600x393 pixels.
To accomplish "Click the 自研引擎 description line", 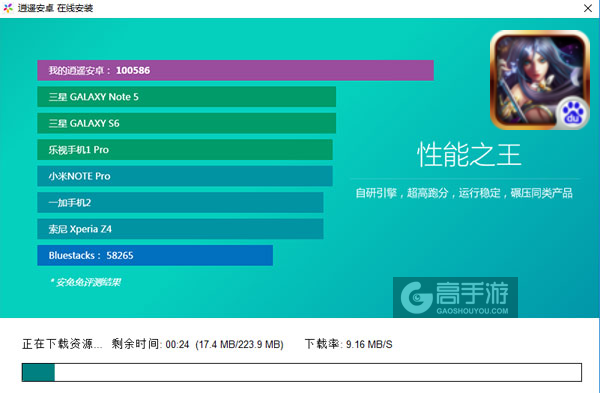I will [464, 193].
